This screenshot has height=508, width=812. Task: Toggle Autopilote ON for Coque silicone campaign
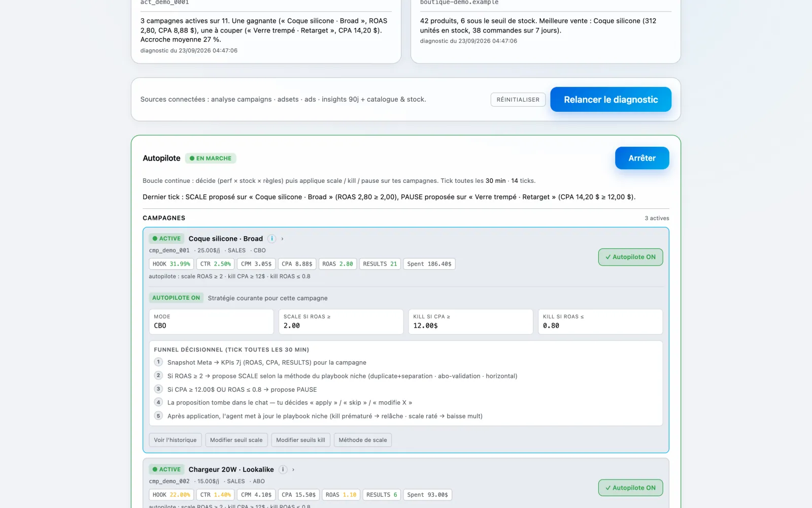pos(630,257)
